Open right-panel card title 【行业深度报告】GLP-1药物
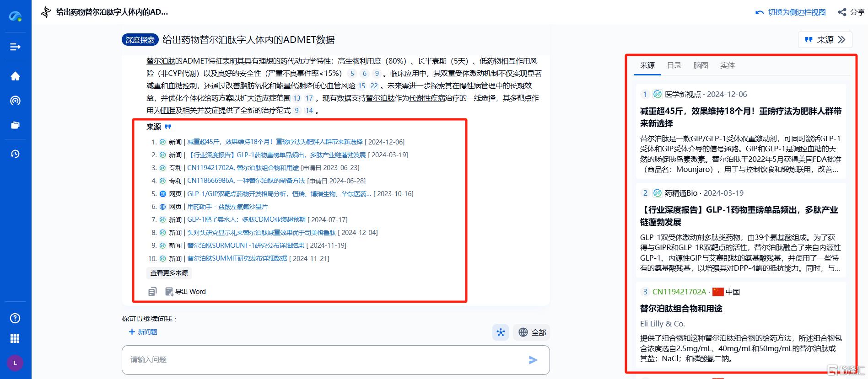868x379 pixels. pyautogui.click(x=739, y=216)
